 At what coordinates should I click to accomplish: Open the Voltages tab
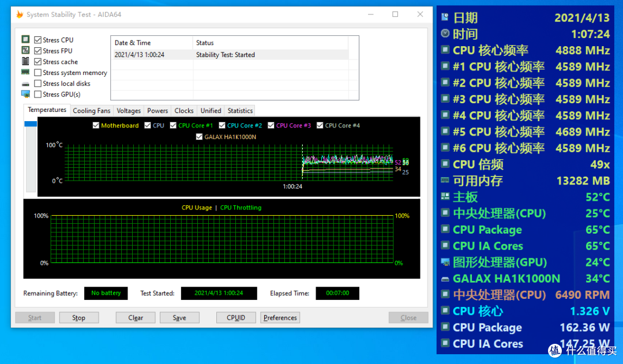tap(129, 111)
